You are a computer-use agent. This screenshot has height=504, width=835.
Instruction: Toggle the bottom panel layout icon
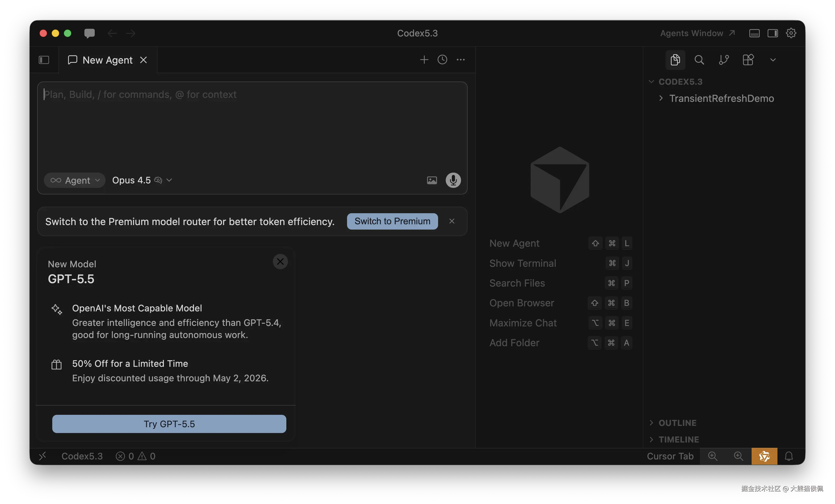tap(754, 33)
